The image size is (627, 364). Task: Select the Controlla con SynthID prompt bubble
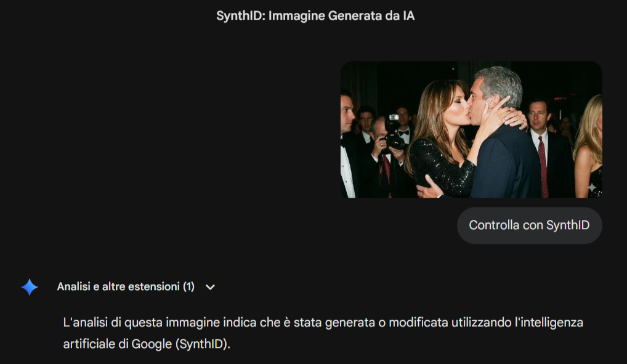coord(530,225)
